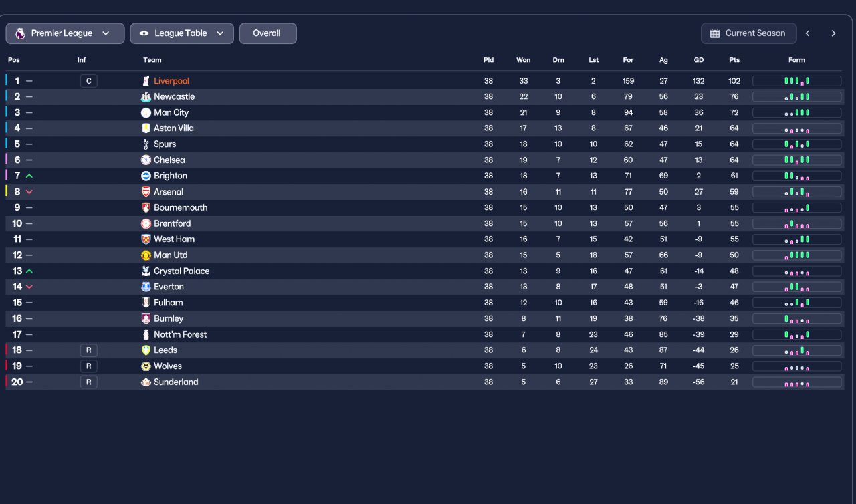The height and width of the screenshot is (504, 856).
Task: Click the Overall filter button
Action: [x=267, y=33]
